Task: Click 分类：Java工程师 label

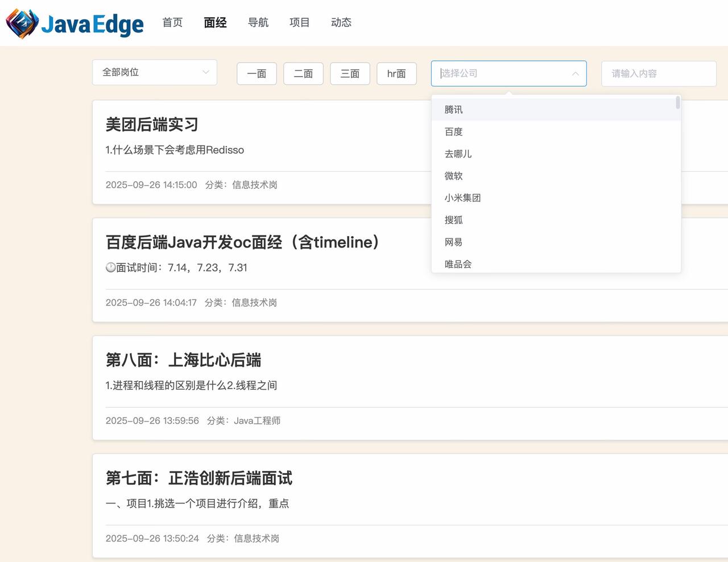Action: (x=243, y=421)
